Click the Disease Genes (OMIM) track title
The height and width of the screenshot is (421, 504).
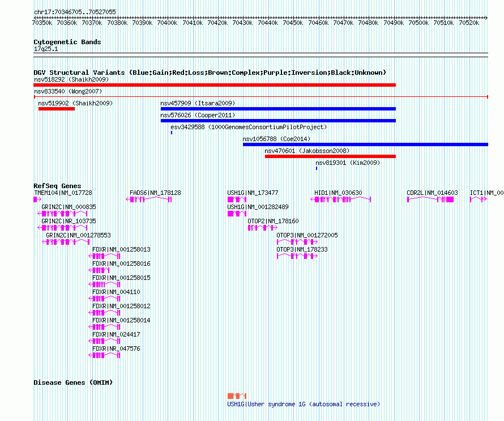[x=73, y=382]
